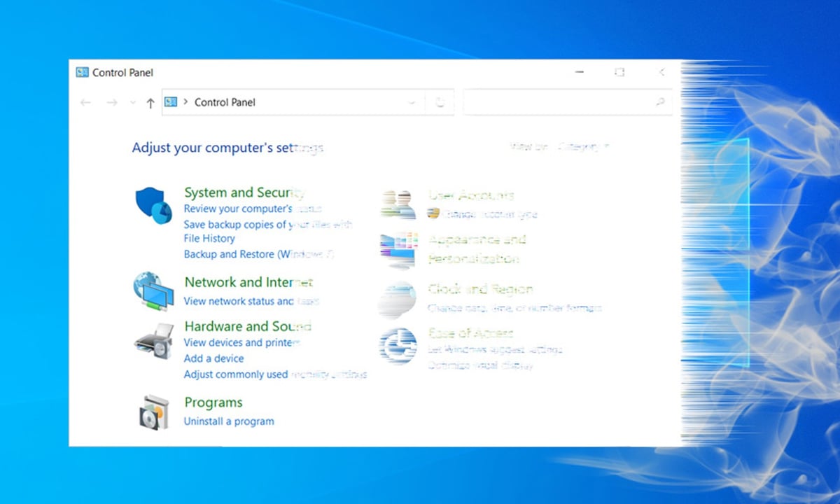Open Appearance and Personalization icon

coord(398,250)
